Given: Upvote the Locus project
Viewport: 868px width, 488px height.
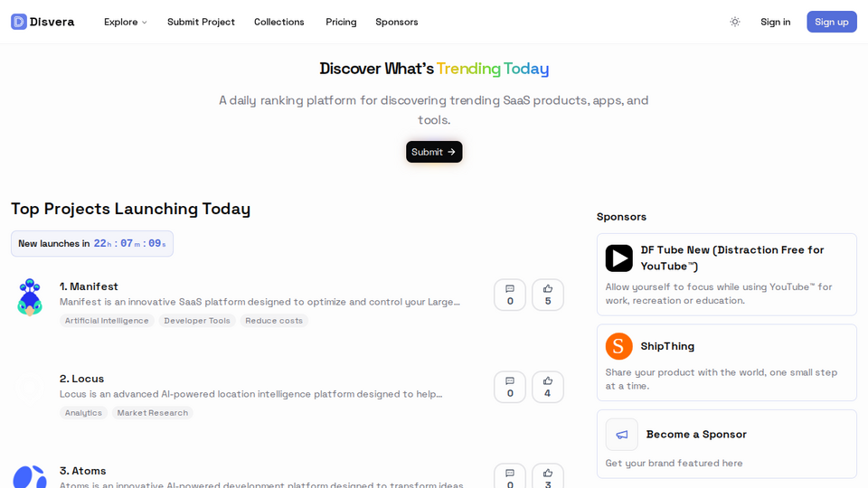Looking at the screenshot, I should click(548, 387).
